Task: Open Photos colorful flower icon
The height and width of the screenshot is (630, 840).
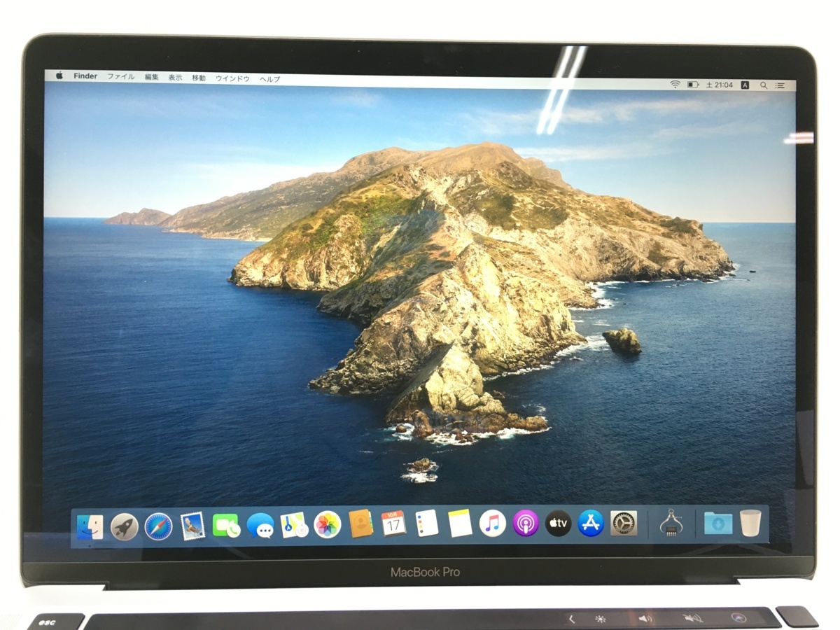Action: pos(327,524)
